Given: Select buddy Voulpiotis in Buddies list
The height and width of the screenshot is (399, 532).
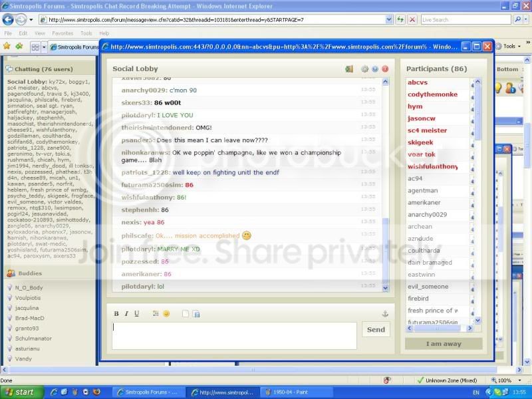Looking at the screenshot, I should [28, 298].
